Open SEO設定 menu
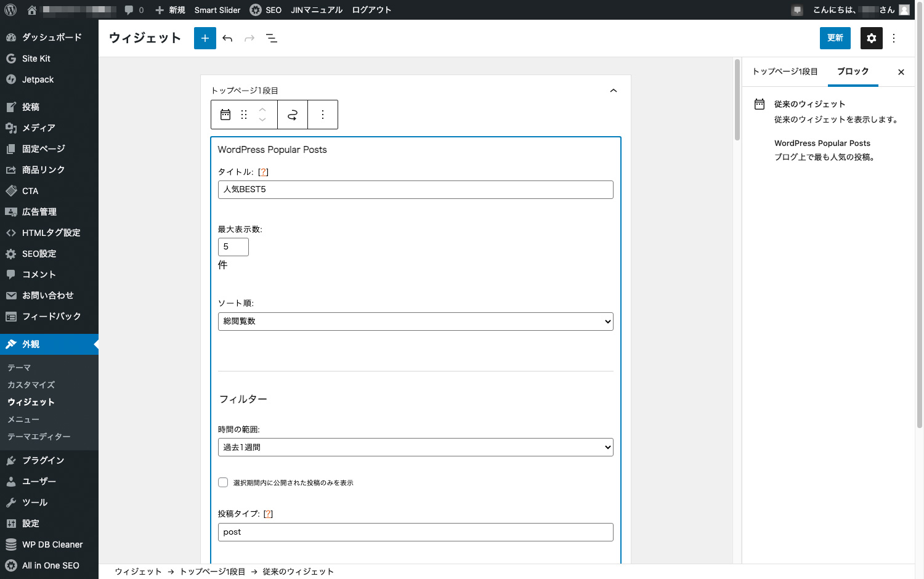 coord(49,253)
